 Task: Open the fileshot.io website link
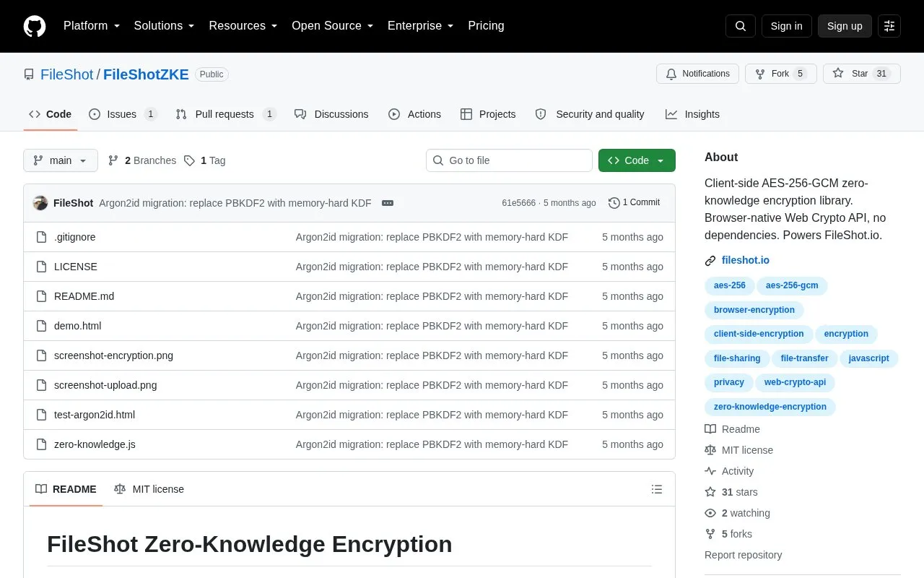tap(746, 260)
